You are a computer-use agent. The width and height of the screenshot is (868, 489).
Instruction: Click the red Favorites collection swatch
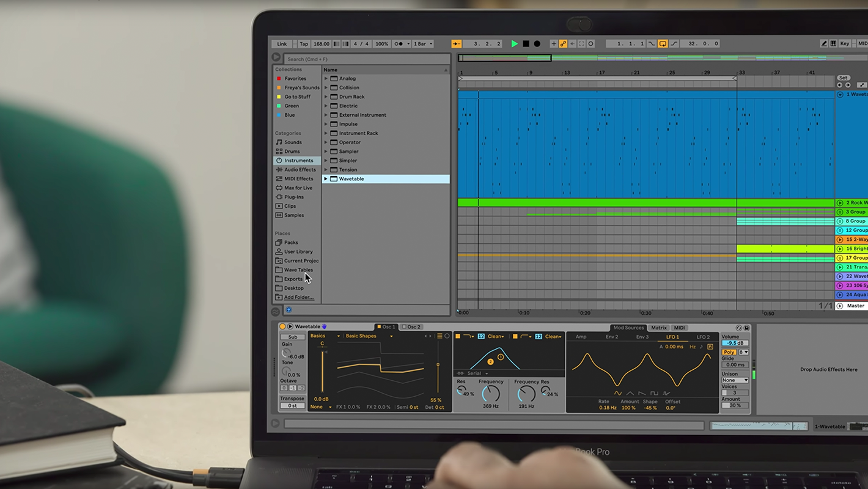pyautogui.click(x=279, y=79)
